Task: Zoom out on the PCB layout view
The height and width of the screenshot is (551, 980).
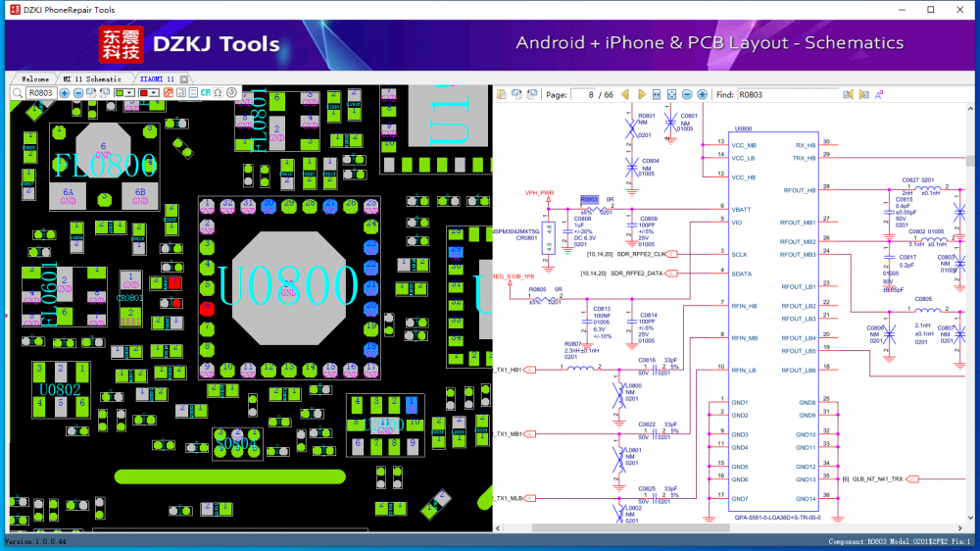Action: pos(77,93)
